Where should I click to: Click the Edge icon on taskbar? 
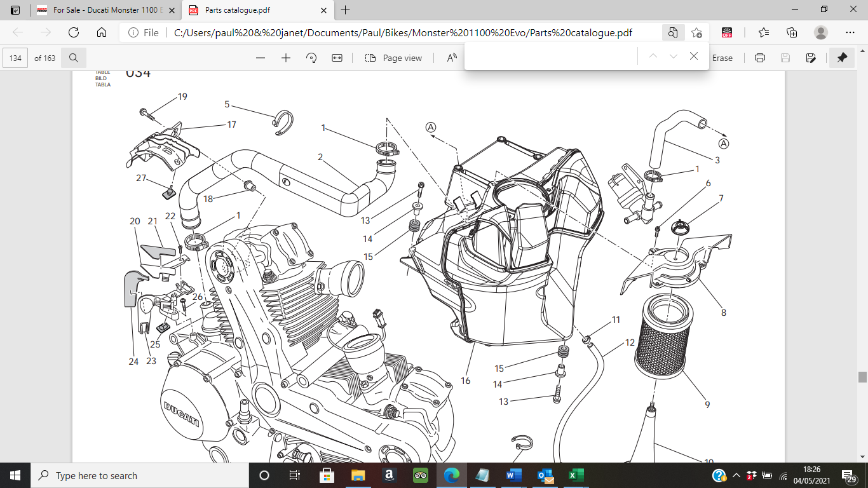[x=452, y=475]
